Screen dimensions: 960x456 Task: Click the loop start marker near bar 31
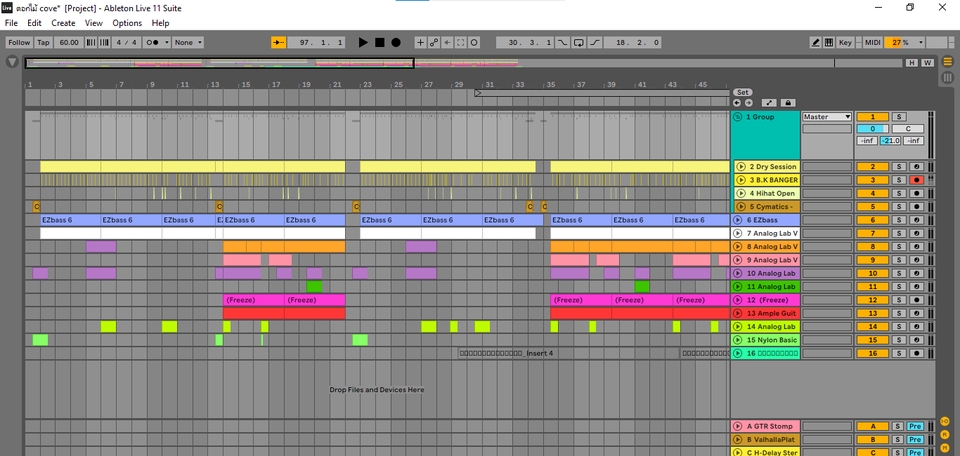click(478, 93)
